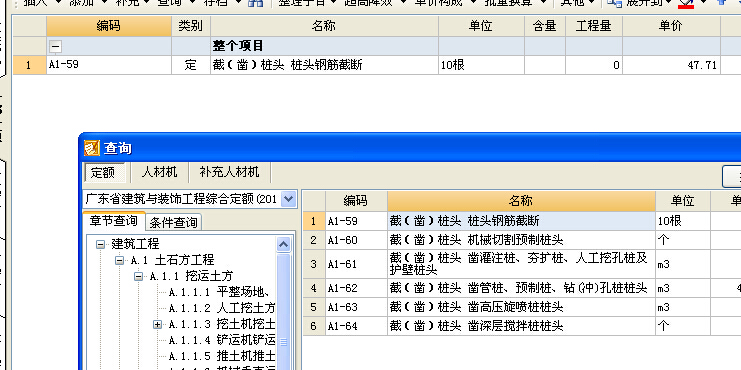This screenshot has height=370, width=741.
Task: Click A1-59 code cell in main table
Action: 109,65
